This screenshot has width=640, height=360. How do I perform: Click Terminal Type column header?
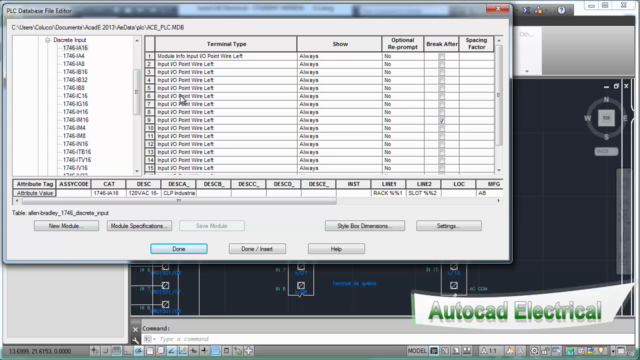226,44
